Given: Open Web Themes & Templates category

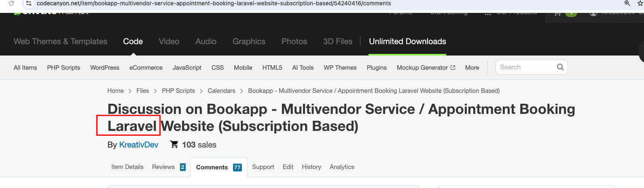Looking at the screenshot, I should click(x=60, y=41).
